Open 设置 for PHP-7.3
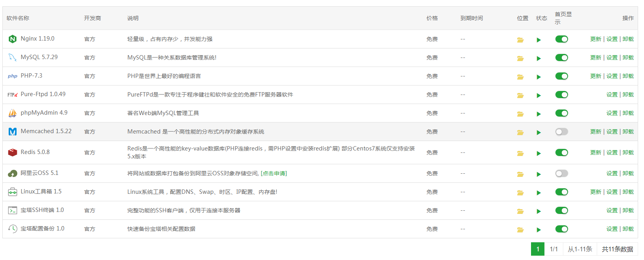644x260 pixels. 612,76
